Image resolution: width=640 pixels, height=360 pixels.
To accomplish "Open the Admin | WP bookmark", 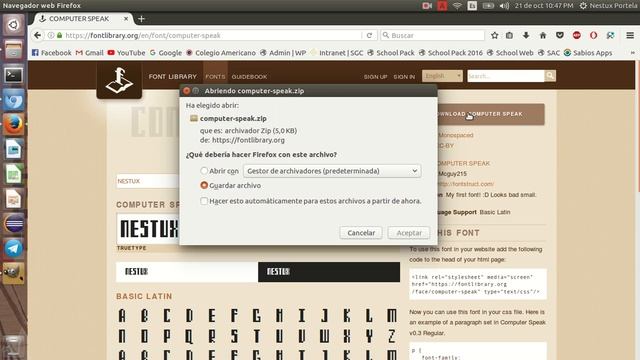I will tap(283, 53).
